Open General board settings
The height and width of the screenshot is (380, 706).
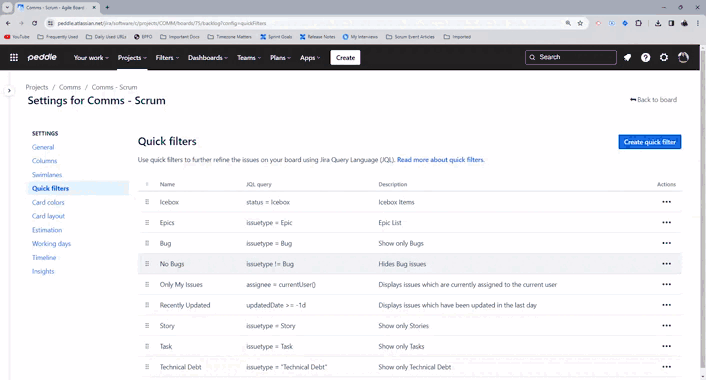click(x=43, y=147)
